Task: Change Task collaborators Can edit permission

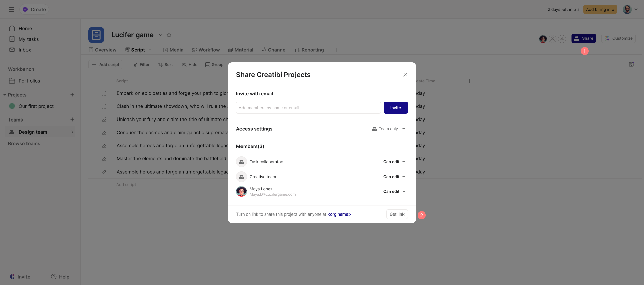Action: point(394,162)
